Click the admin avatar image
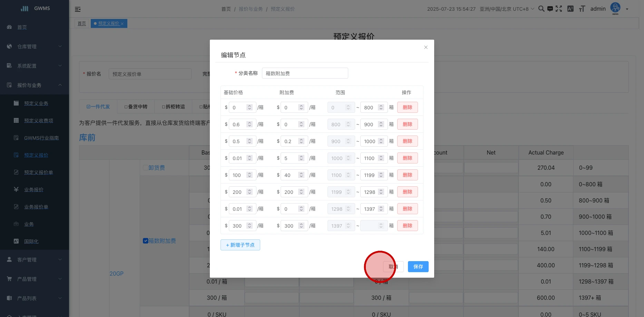644x317 pixels. [615, 8]
